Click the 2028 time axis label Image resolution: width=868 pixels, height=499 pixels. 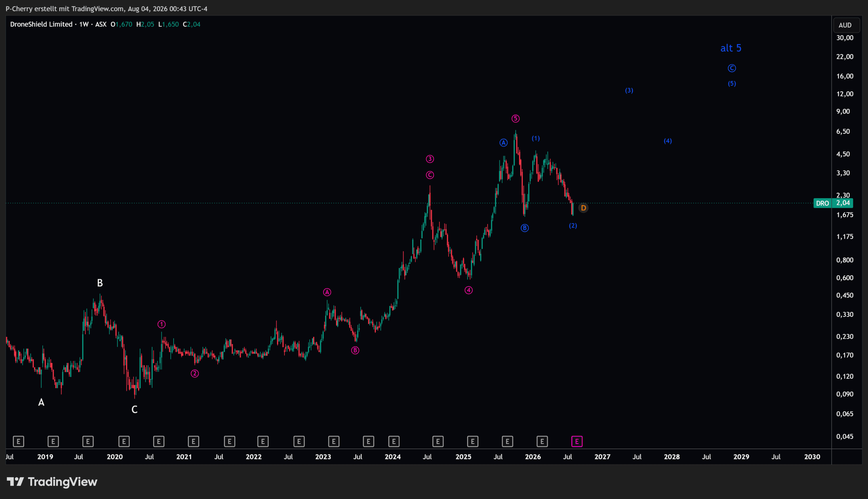[672, 457]
